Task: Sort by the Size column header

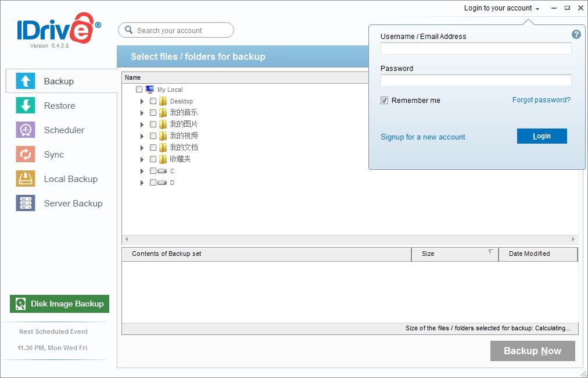Action: 454,254
